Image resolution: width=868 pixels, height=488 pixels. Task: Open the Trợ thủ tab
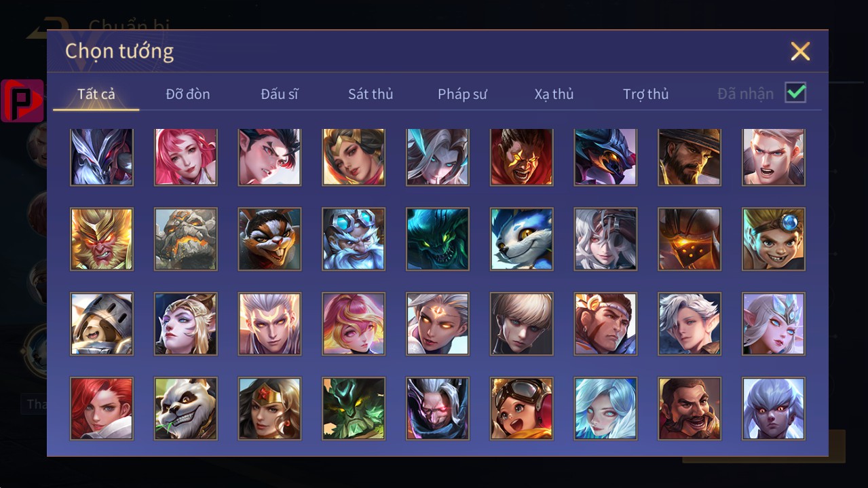coord(646,94)
